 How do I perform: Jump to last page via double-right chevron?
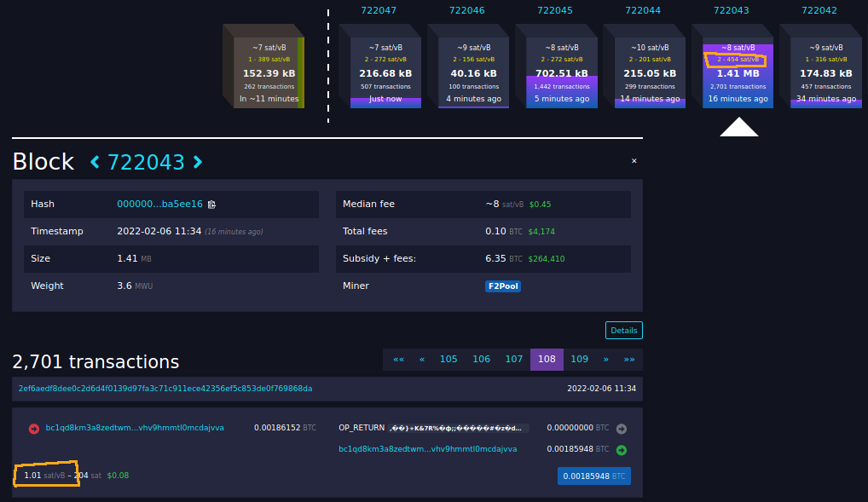pyautogui.click(x=629, y=359)
